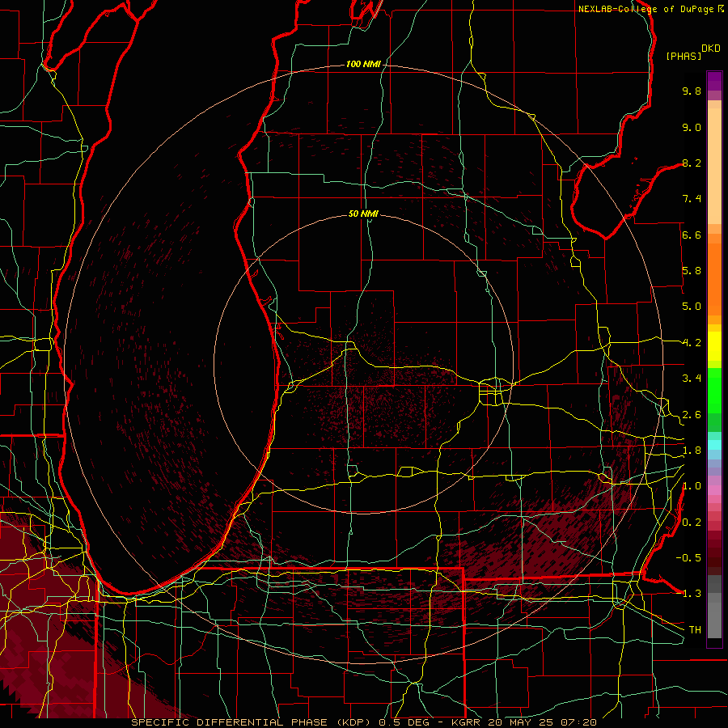Viewport: 728px width, 728px height.
Task: Click the 5.8 scale value
Action: coord(692,271)
